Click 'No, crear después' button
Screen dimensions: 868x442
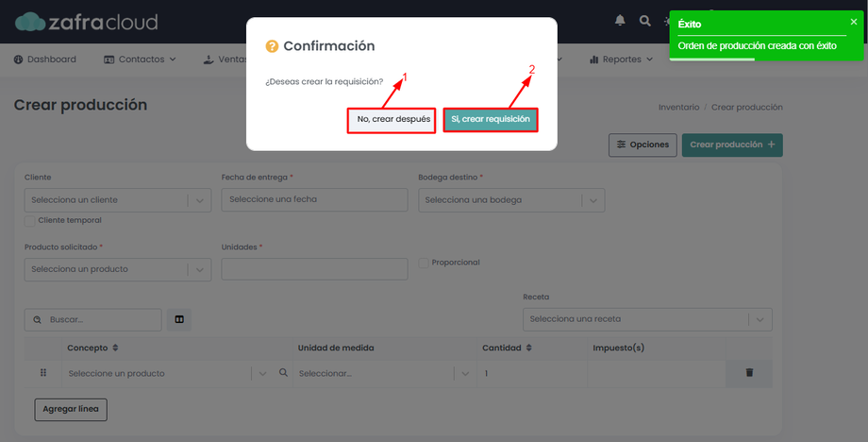[392, 120]
